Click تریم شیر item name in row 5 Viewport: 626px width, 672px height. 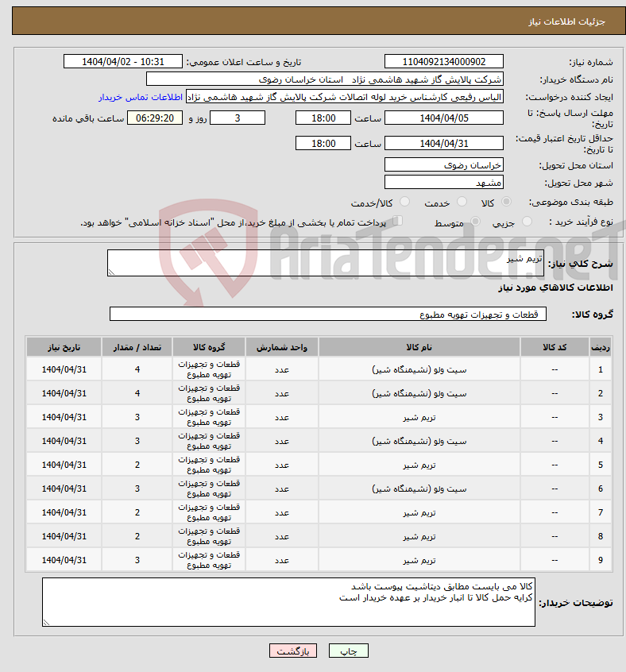tap(419, 465)
